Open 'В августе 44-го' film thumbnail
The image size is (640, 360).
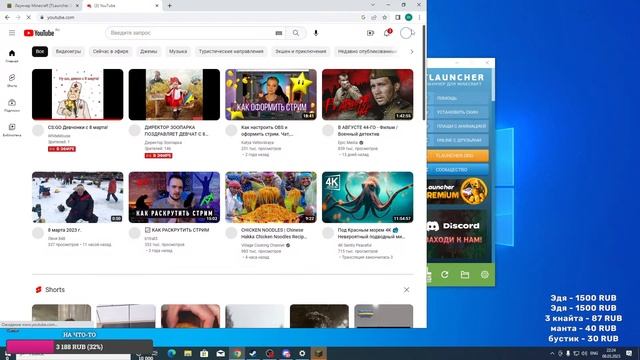point(367,95)
